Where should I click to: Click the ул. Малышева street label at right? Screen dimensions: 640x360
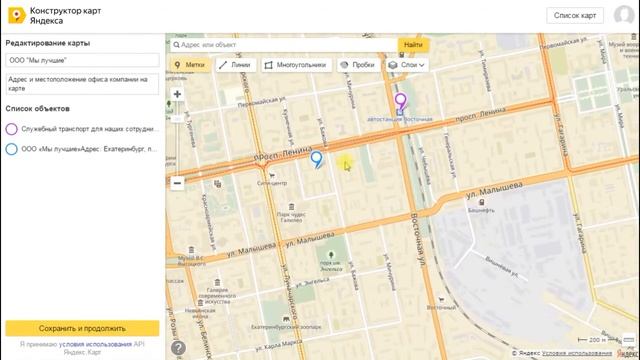[494, 190]
